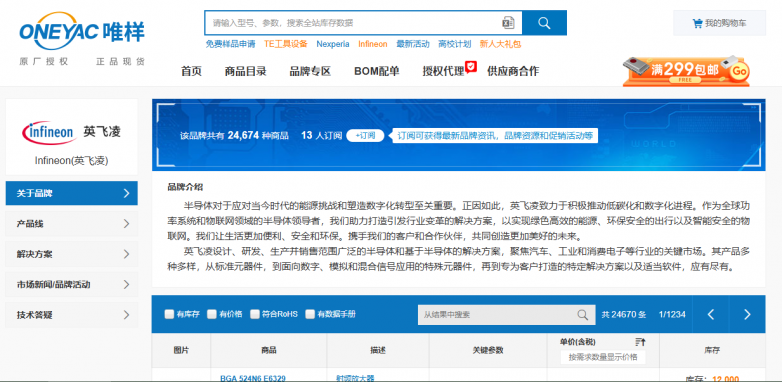Click the 最新活动 link
The width and height of the screenshot is (782, 382).
(413, 44)
